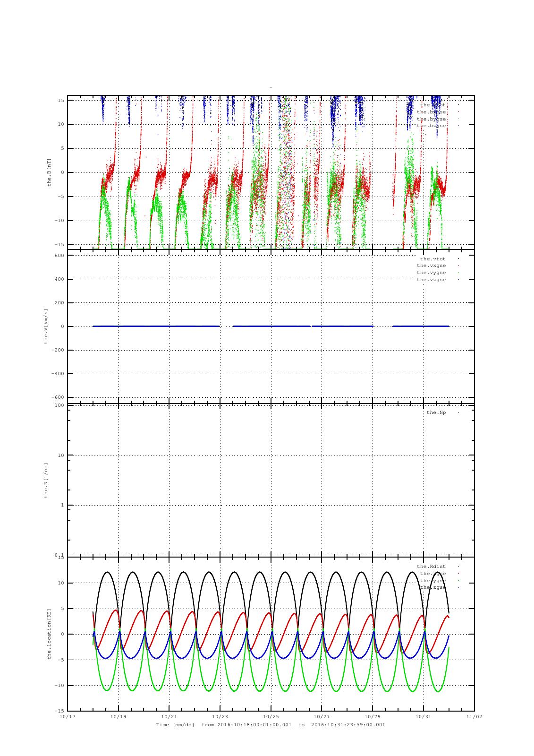This screenshot has height=756, width=534.
Task: Select the the.Rdist legend entry
Action: 431,566
